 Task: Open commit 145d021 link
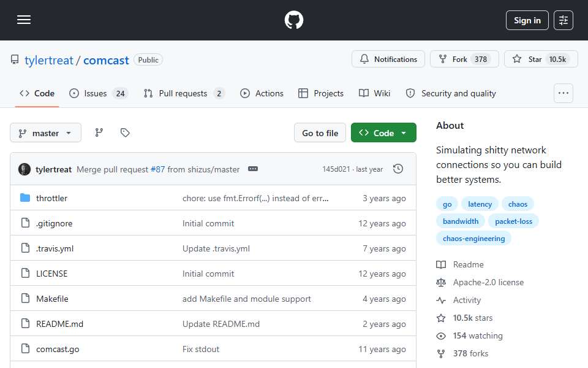336,169
